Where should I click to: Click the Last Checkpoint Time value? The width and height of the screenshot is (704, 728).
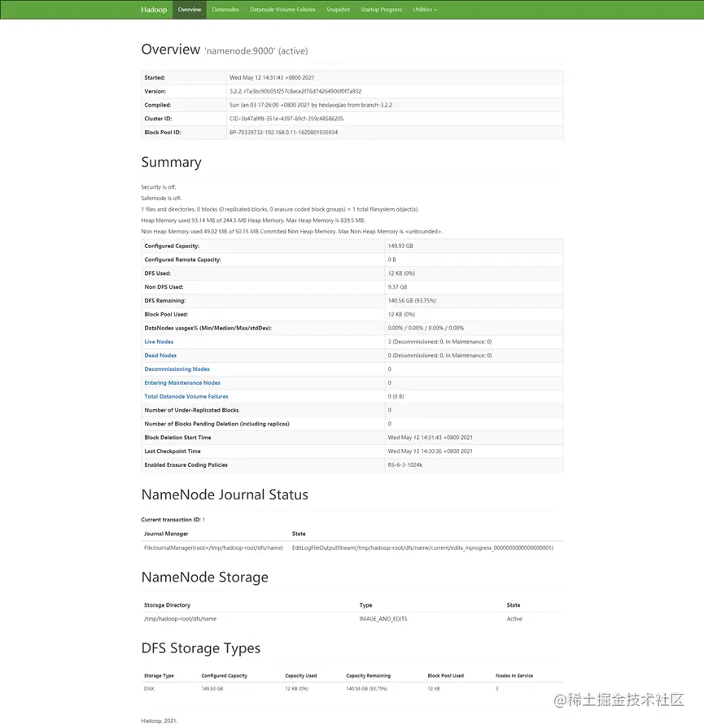(431, 451)
